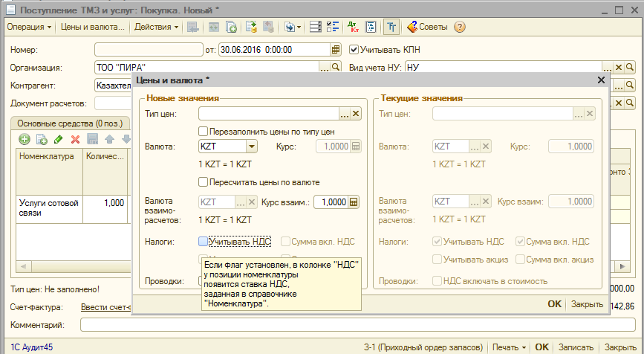Click the main window OK button
This screenshot has width=644, height=354.
click(541, 347)
